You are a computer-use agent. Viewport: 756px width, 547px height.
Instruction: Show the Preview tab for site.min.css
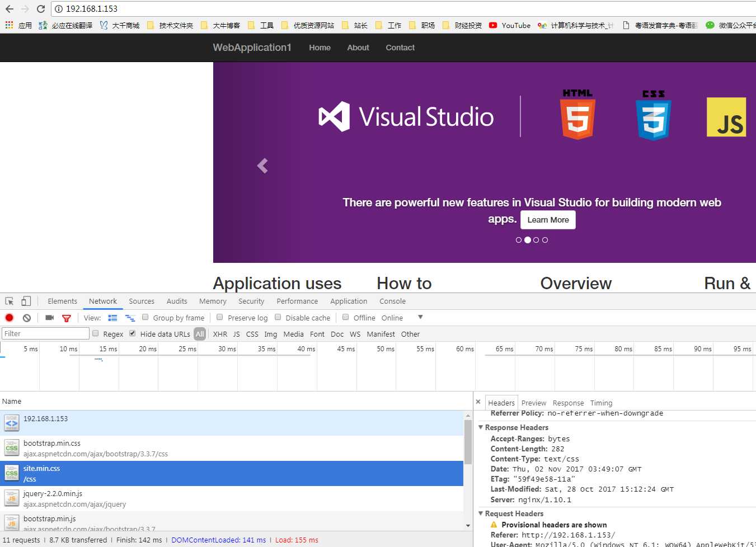pyautogui.click(x=534, y=403)
